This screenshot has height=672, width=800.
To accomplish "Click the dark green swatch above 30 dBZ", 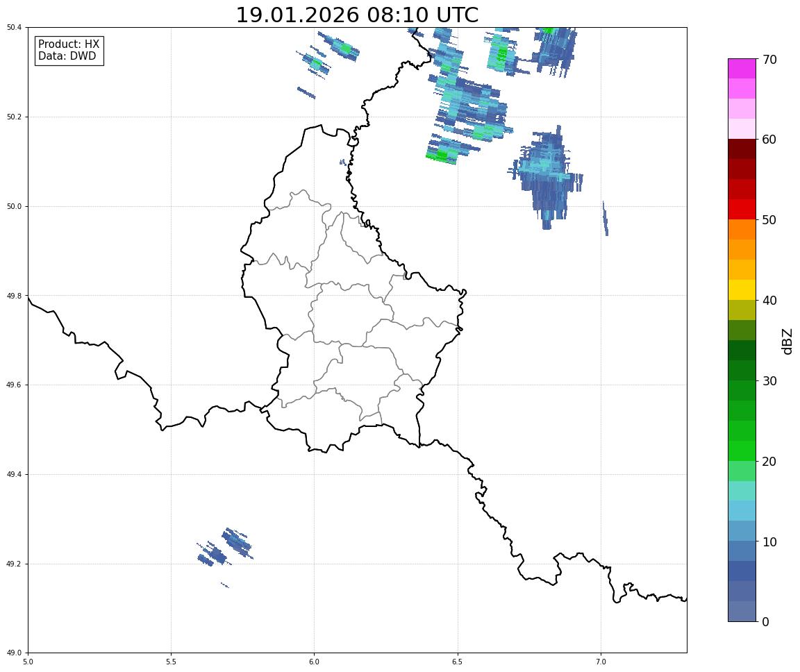I will 742,370.
